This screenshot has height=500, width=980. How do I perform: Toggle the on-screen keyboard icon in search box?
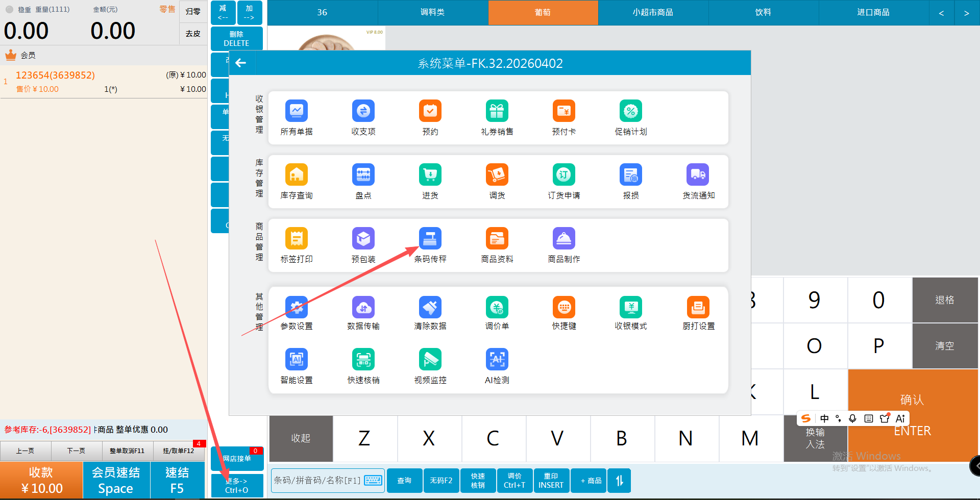[374, 481]
